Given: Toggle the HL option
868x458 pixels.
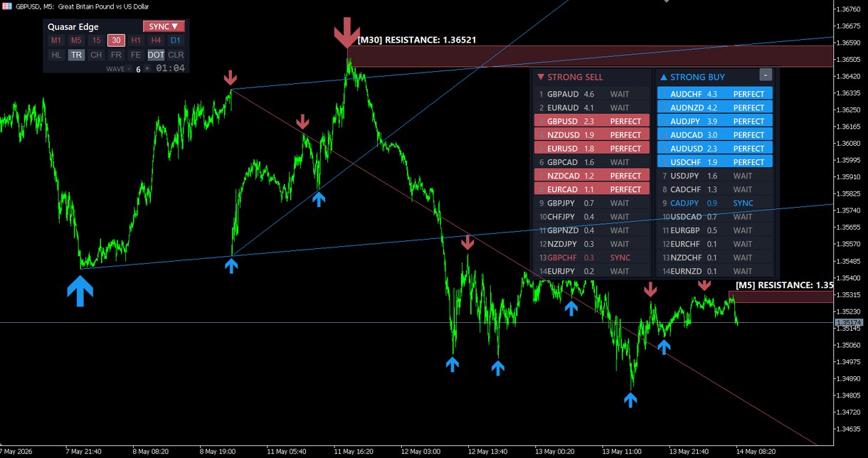Looking at the screenshot, I should (x=56, y=55).
